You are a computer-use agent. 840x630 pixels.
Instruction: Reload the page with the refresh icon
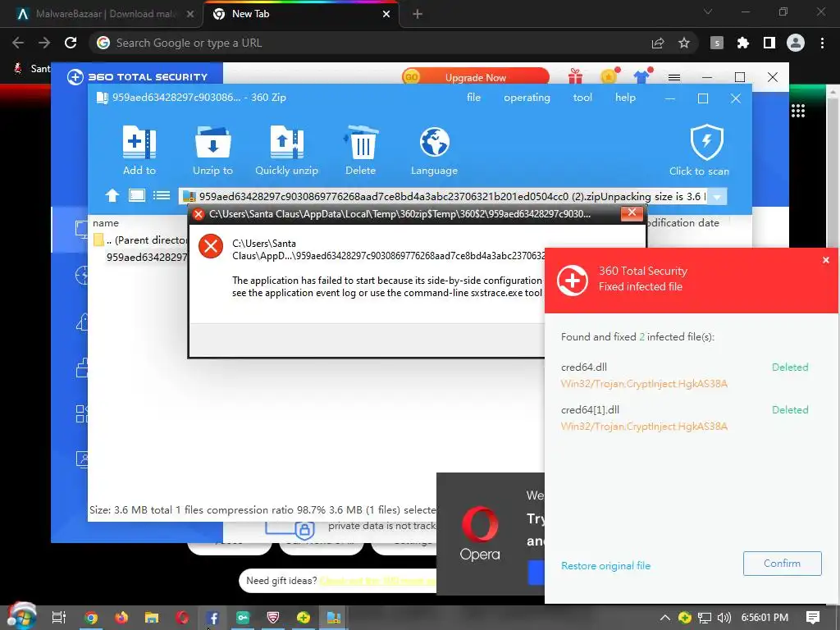coord(71,43)
